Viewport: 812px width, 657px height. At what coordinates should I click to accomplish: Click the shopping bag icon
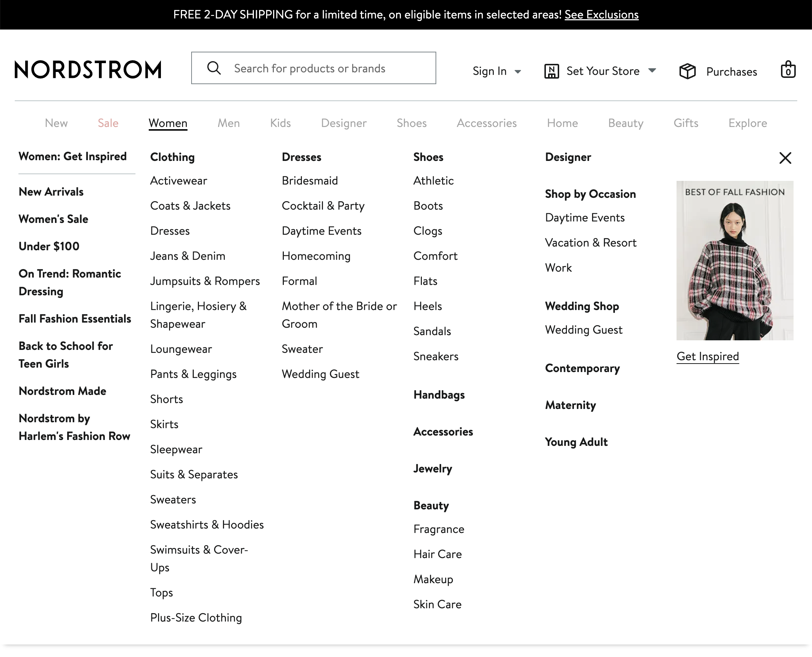[x=788, y=69]
